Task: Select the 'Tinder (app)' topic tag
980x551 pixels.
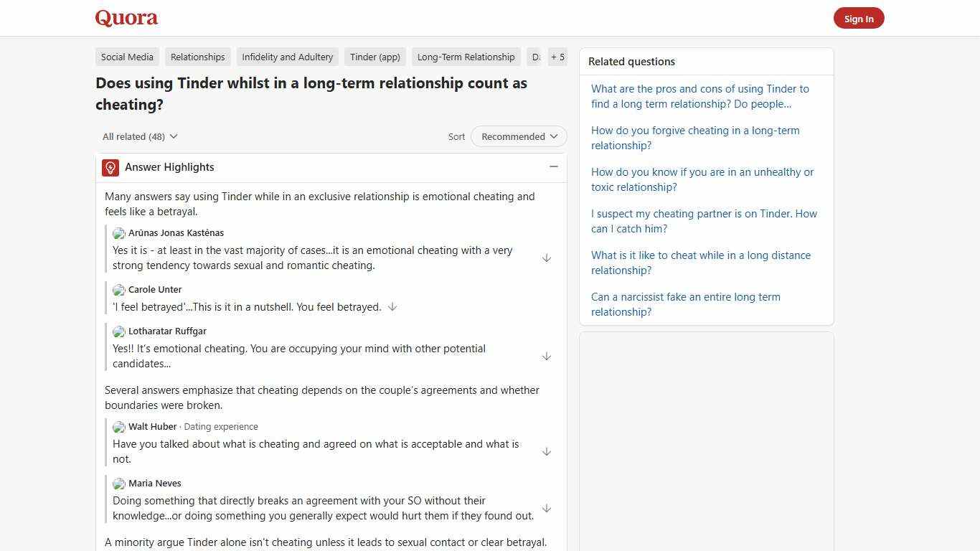Action: [374, 57]
